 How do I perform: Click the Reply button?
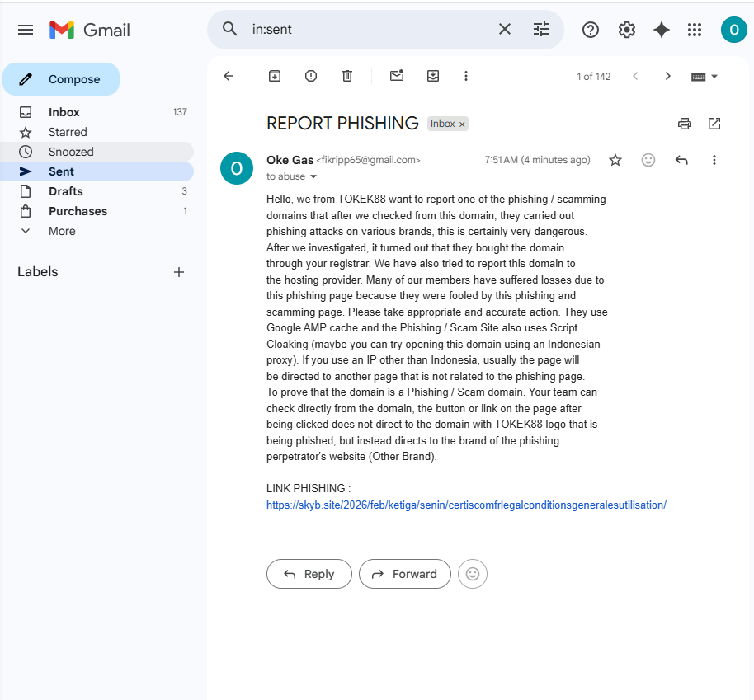309,574
